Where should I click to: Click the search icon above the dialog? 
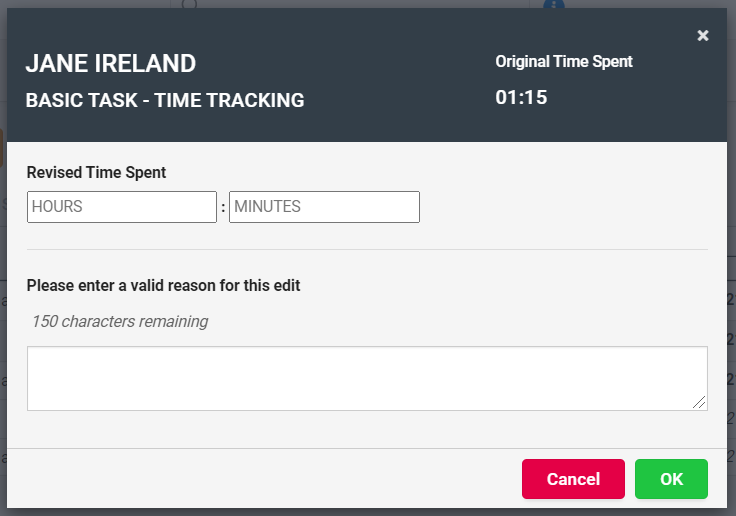190,4
